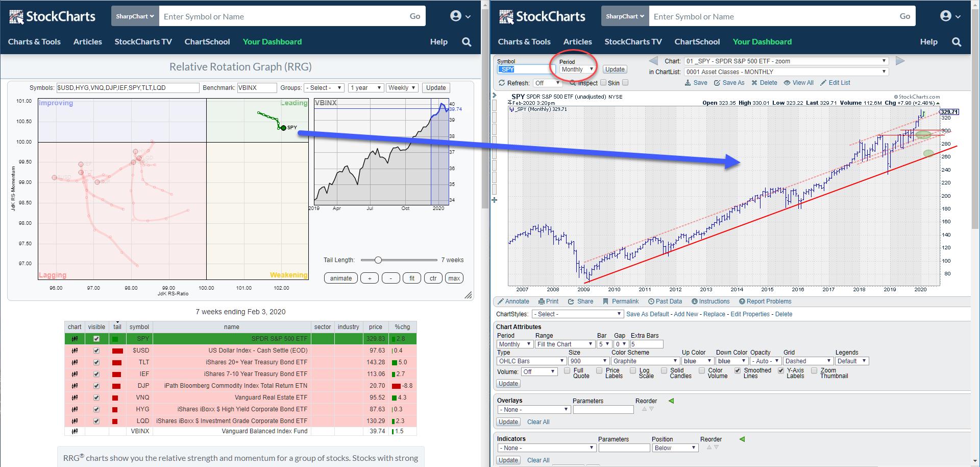This screenshot has width=980, height=467.
Task: Open the Color Scheme Graphite dropdown
Action: 645,361
